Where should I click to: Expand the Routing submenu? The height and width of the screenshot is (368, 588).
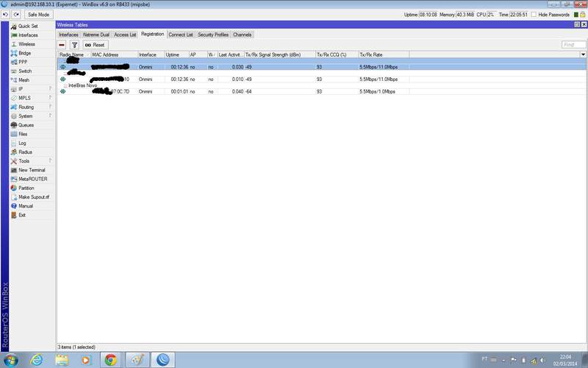coord(50,107)
